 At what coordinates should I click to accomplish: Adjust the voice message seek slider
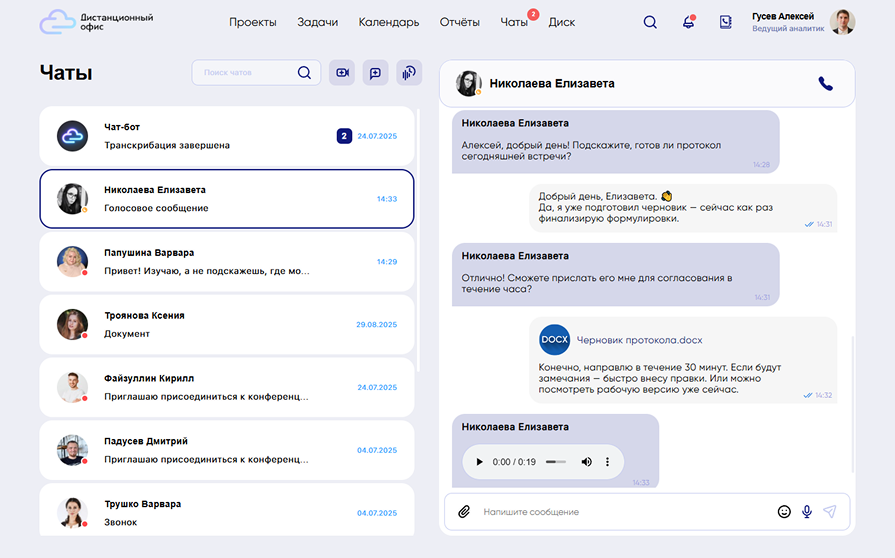click(556, 462)
